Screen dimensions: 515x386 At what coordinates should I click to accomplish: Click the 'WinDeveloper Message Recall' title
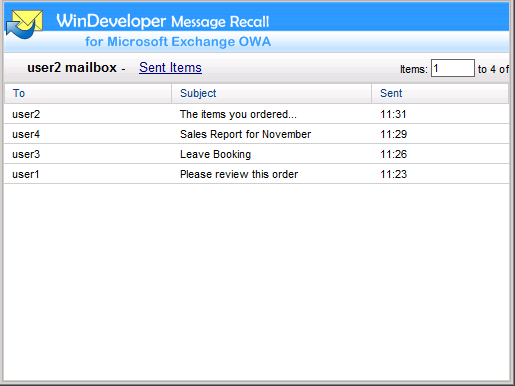[163, 21]
